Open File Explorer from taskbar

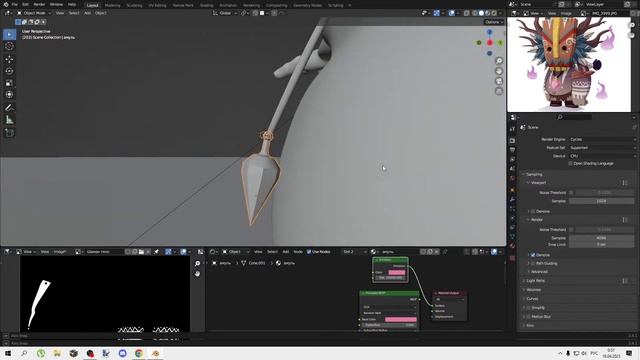57,353
